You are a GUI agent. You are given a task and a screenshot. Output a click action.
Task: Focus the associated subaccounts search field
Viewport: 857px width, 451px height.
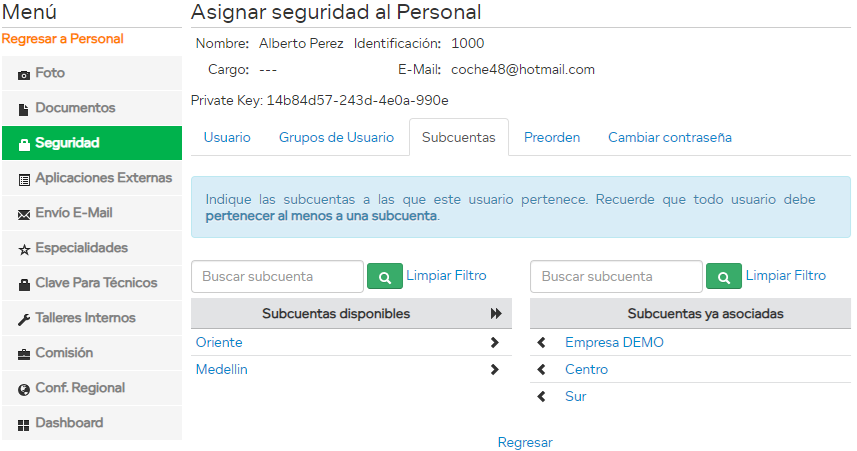[616, 276]
